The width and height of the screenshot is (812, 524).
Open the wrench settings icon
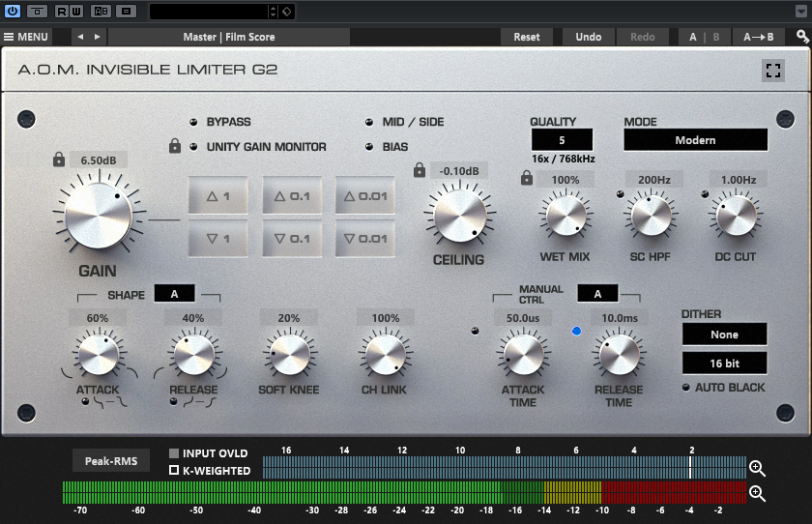802,36
